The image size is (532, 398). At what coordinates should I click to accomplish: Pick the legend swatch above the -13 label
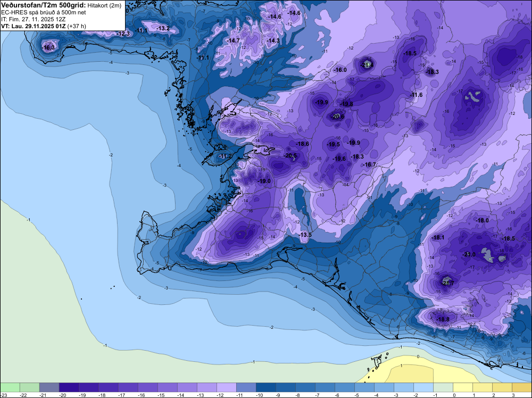pos(206,387)
